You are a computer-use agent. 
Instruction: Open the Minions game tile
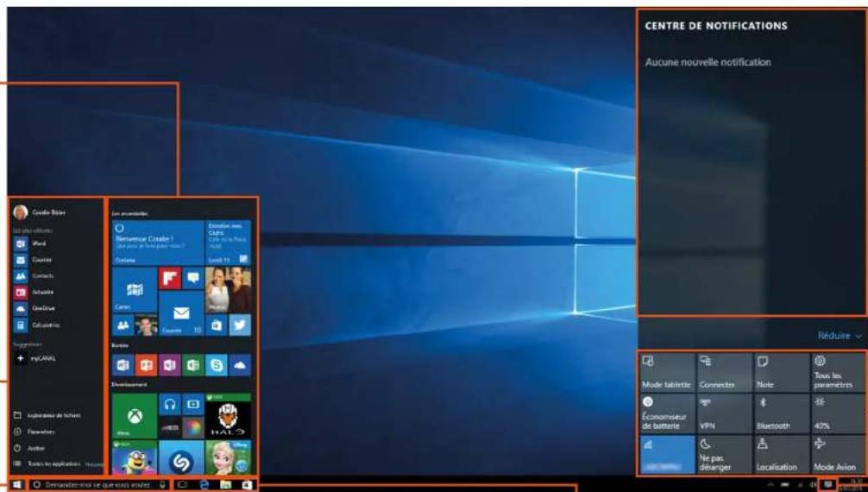click(135, 457)
